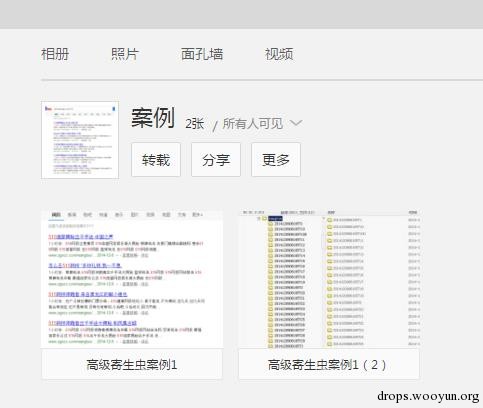Open the search results photo thumbnail
The image size is (483, 408).
[x=132, y=279]
